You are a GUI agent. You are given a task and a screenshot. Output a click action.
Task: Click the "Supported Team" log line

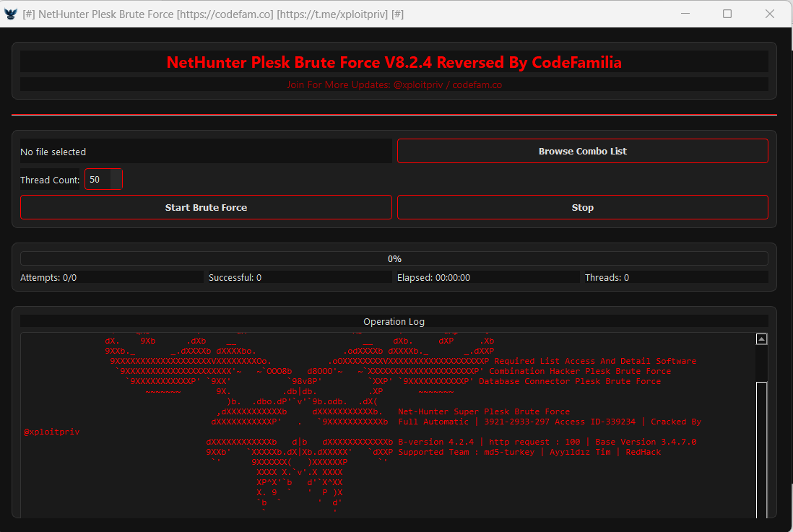[x=529, y=452]
